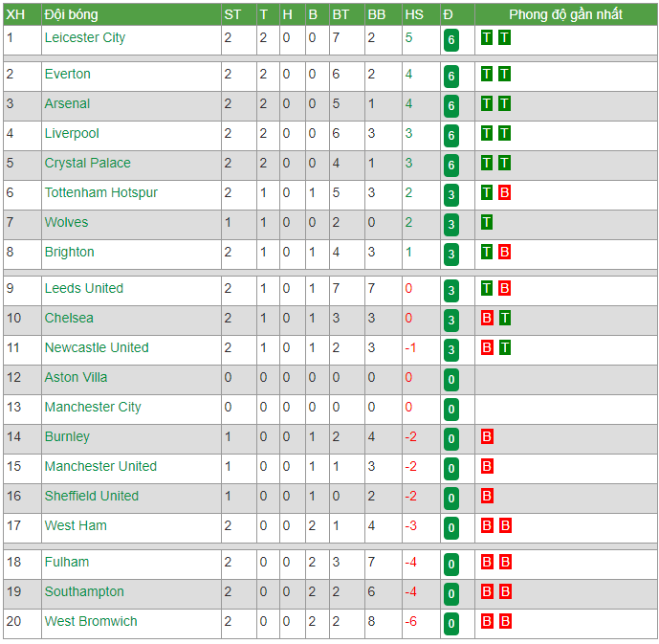The image size is (659, 644).
Task: Click Chelsea's red B form icon
Action: [x=487, y=319]
